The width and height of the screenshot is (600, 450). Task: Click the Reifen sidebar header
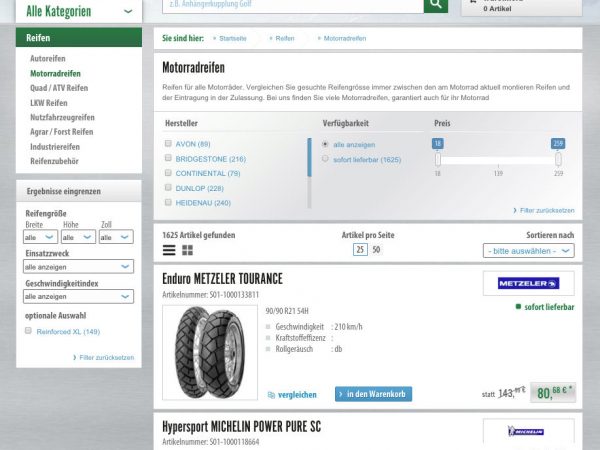[79, 38]
